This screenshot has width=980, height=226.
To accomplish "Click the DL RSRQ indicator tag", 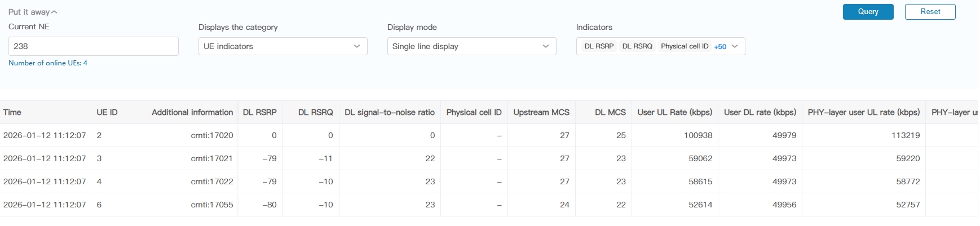I will (x=637, y=46).
